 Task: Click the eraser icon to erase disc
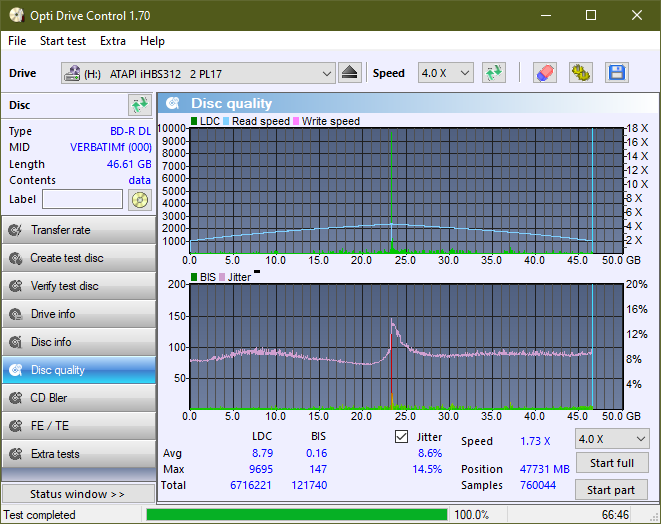(x=545, y=73)
